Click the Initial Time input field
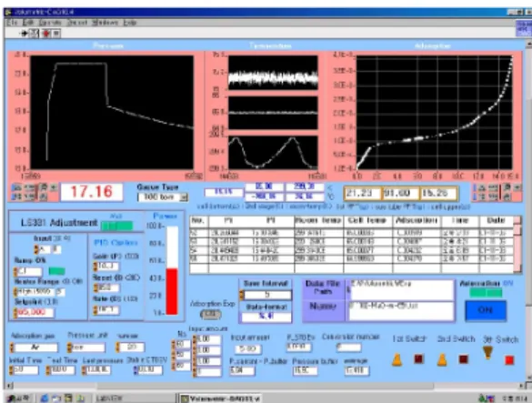The width and height of the screenshot is (532, 403). [x=25, y=370]
